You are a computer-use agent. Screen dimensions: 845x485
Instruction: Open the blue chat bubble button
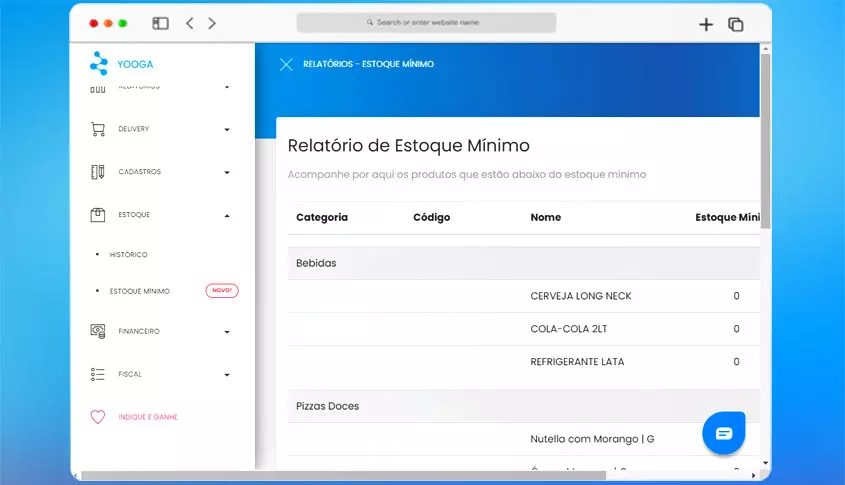tap(724, 433)
